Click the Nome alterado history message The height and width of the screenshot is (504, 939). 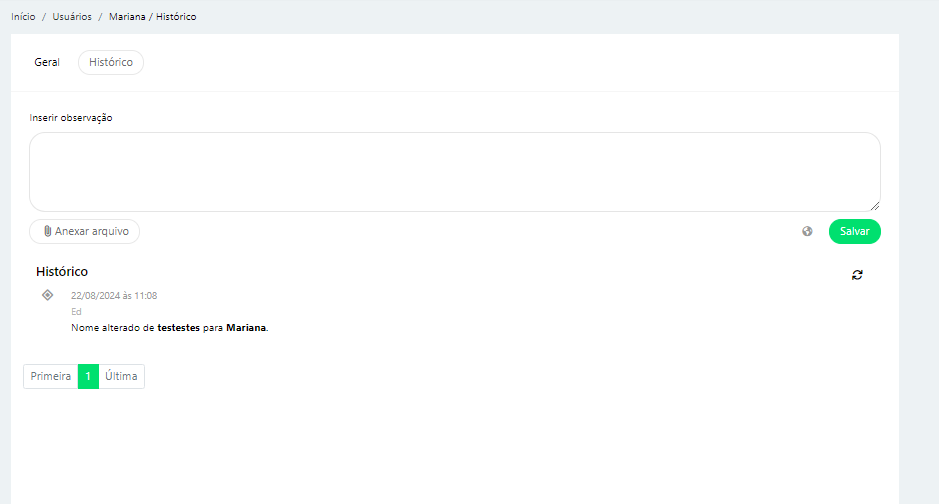click(x=170, y=328)
